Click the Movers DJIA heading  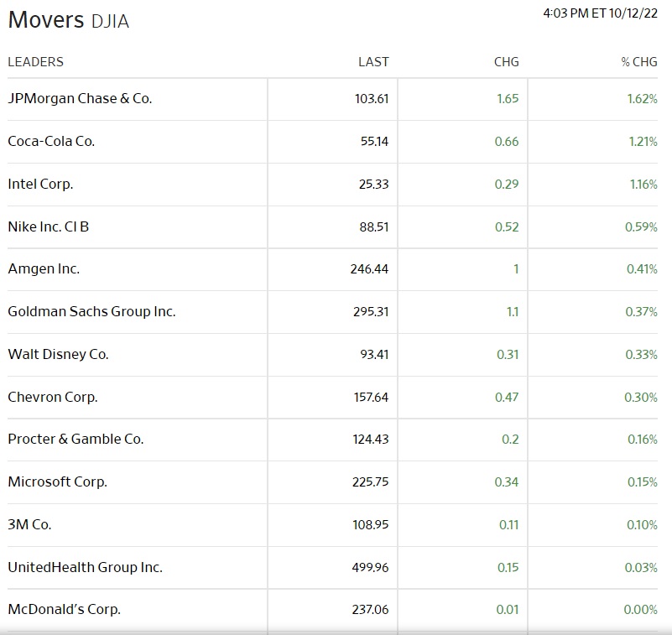[x=69, y=20]
